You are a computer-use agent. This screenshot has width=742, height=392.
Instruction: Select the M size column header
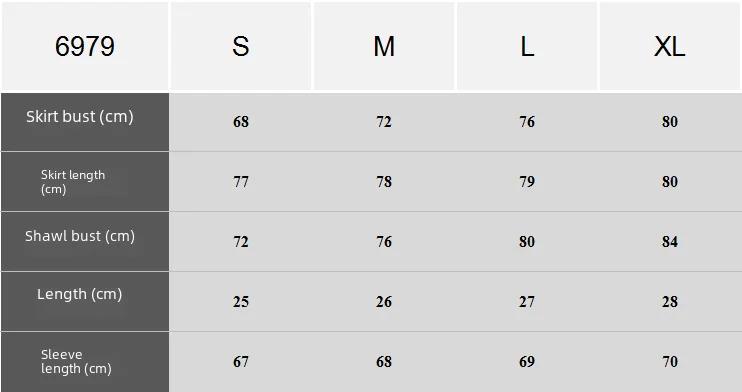pyautogui.click(x=384, y=46)
